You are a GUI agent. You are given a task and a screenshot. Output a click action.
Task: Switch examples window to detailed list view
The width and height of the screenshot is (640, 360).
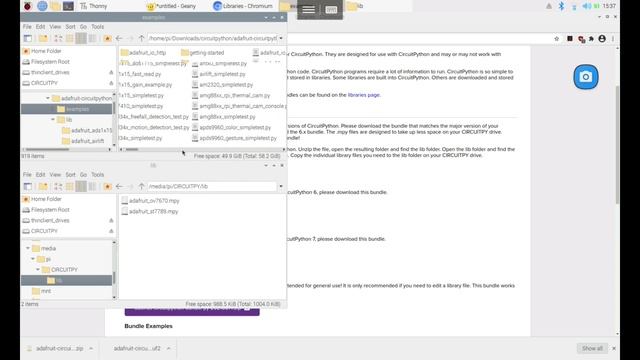pyautogui.click(x=93, y=38)
